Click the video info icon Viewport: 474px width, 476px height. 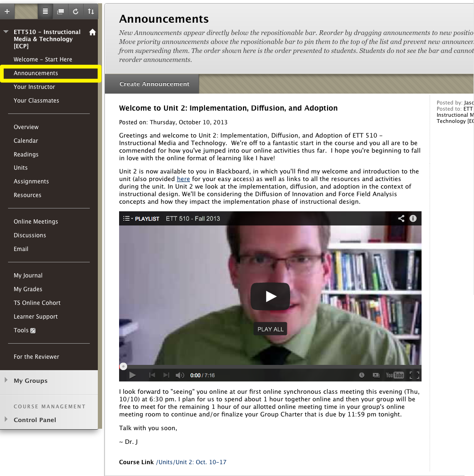point(413,218)
